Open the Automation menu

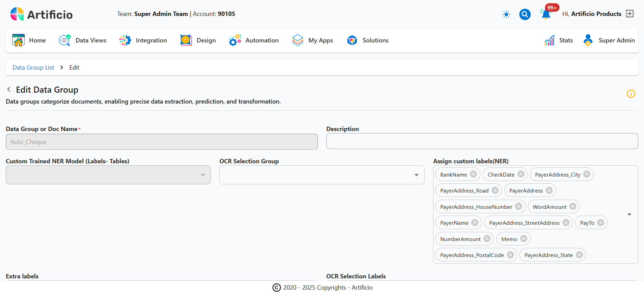coord(254,40)
